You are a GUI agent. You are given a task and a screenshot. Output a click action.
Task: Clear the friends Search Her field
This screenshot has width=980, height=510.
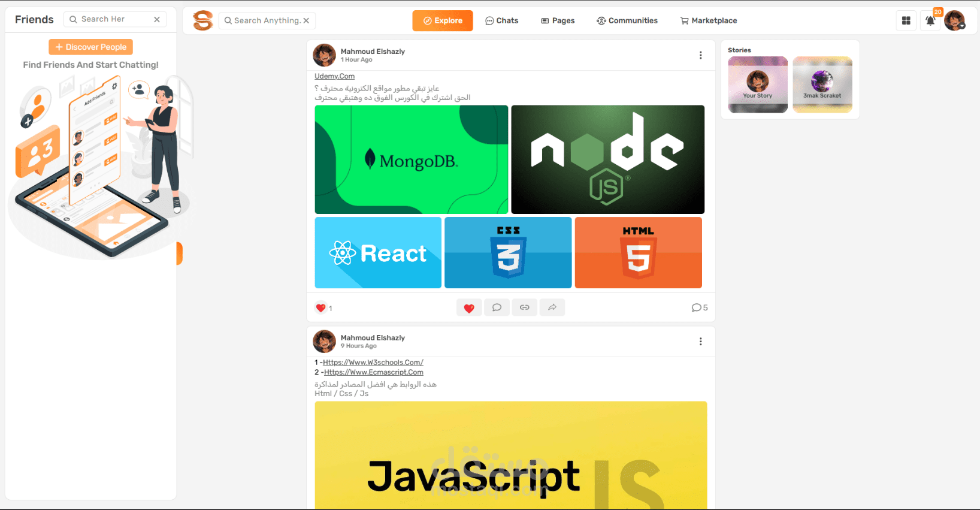157,19
